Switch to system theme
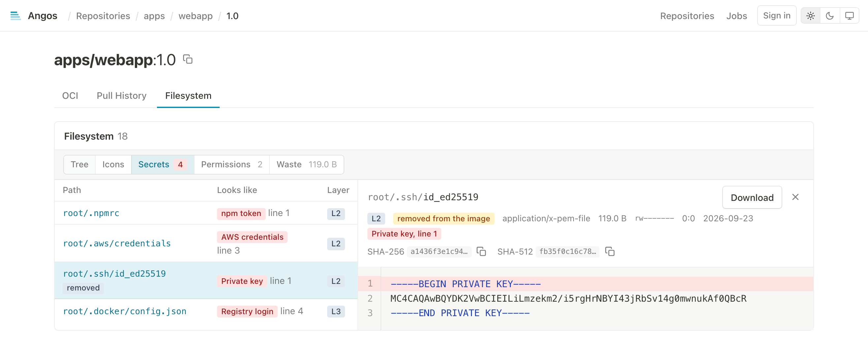 (x=849, y=16)
